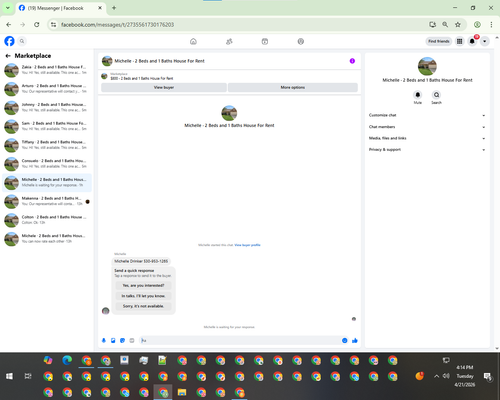Open the notifications bell
The height and width of the screenshot is (400, 500).
(x=472, y=41)
